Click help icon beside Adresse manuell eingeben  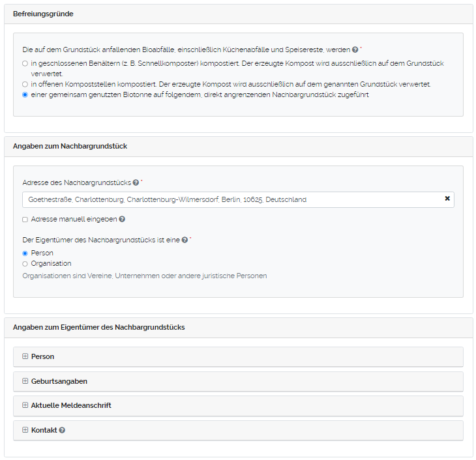122,220
